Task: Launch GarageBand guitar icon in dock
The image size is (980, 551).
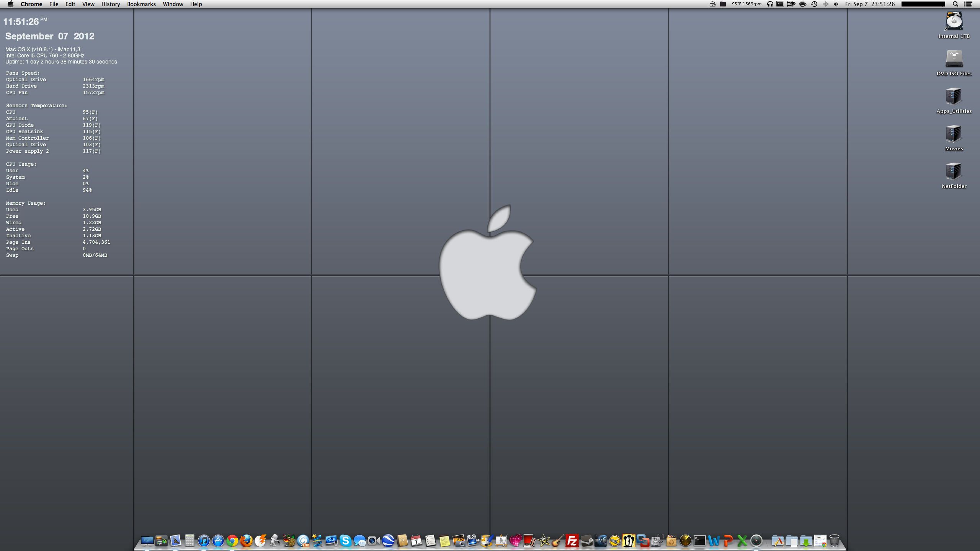Action: 558,541
